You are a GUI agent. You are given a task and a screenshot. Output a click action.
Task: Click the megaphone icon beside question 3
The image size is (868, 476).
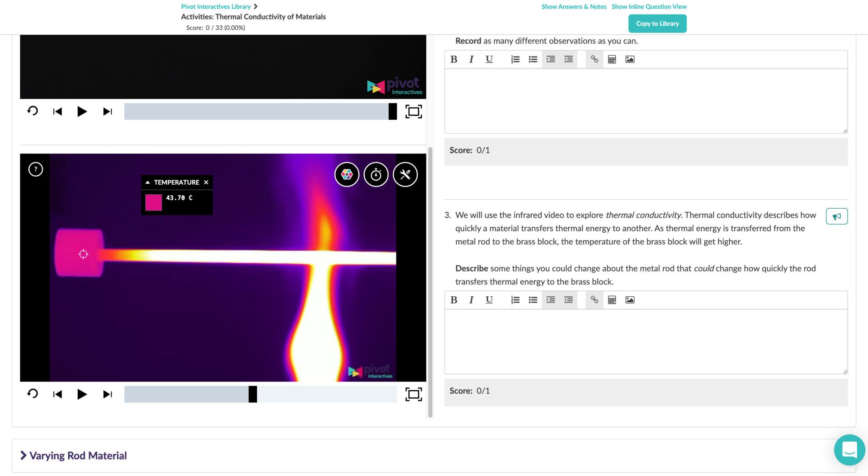(836, 216)
